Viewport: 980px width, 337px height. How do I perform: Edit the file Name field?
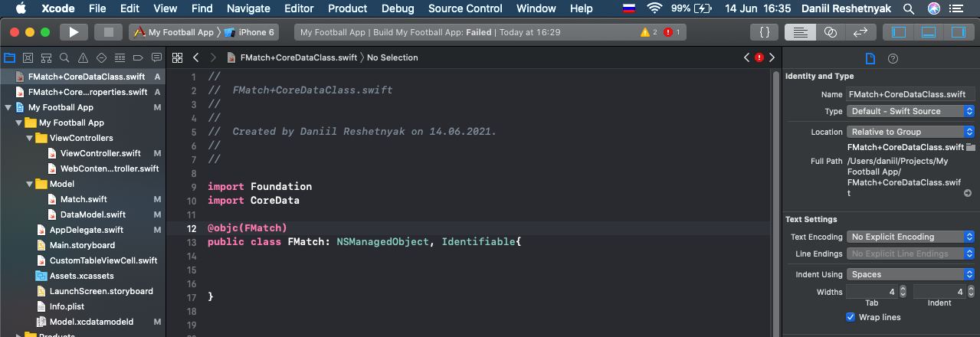tap(910, 94)
